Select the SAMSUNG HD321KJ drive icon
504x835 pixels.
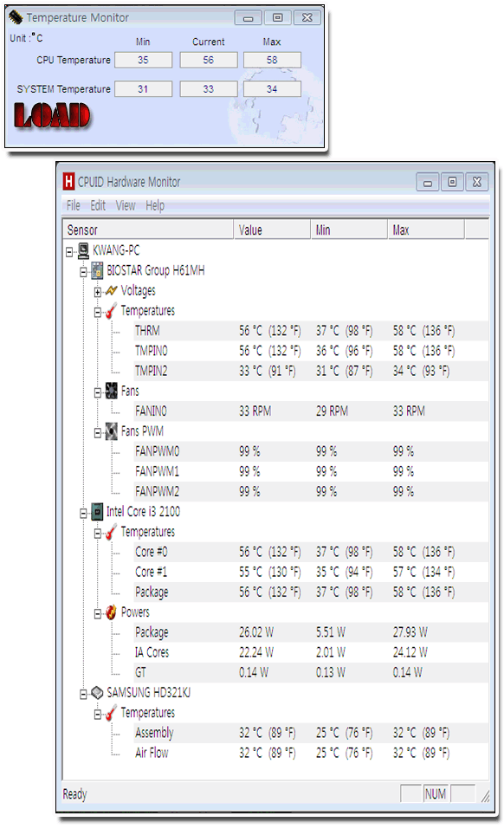[97, 693]
